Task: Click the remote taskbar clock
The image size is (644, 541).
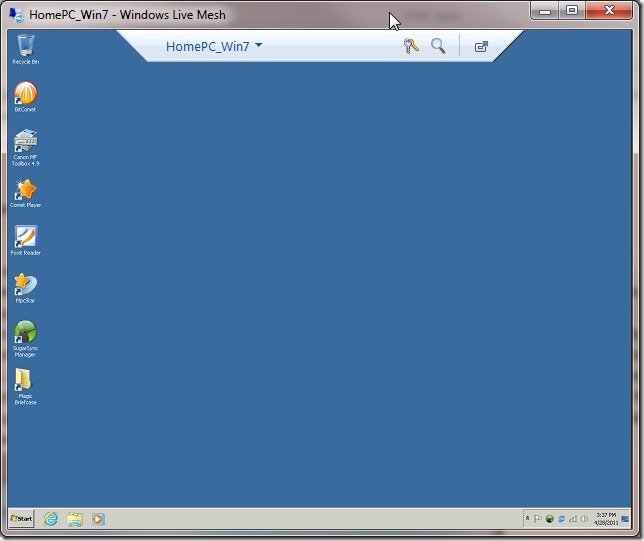Action: tap(606, 519)
